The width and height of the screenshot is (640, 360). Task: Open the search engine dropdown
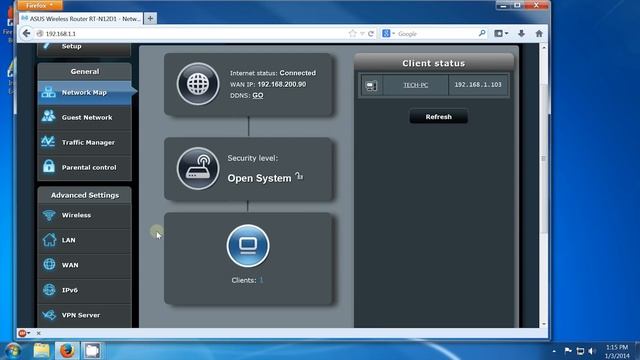coord(388,33)
